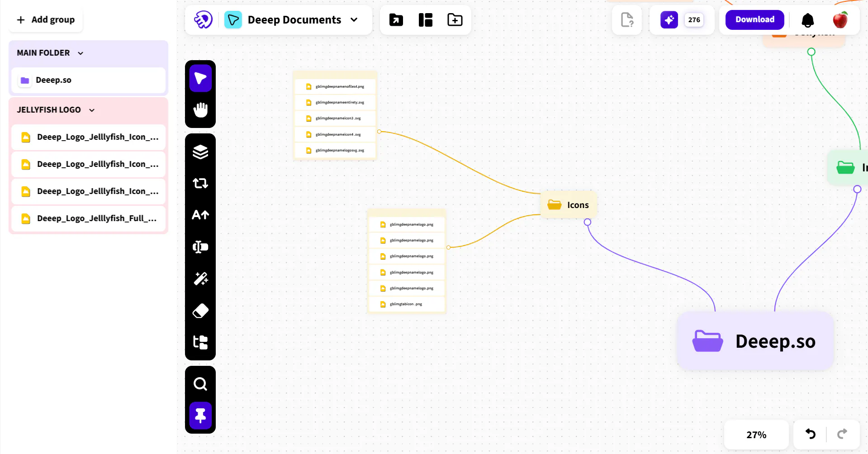
Task: Click the yellow connector handle beside gblimgdeepnameicon4 .svg
Action: (379, 132)
